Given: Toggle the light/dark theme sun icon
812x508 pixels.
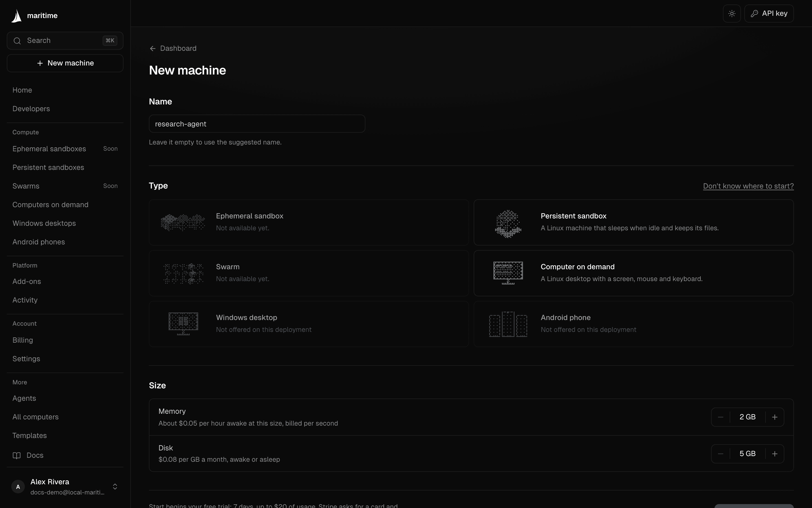Looking at the screenshot, I should coord(732,14).
